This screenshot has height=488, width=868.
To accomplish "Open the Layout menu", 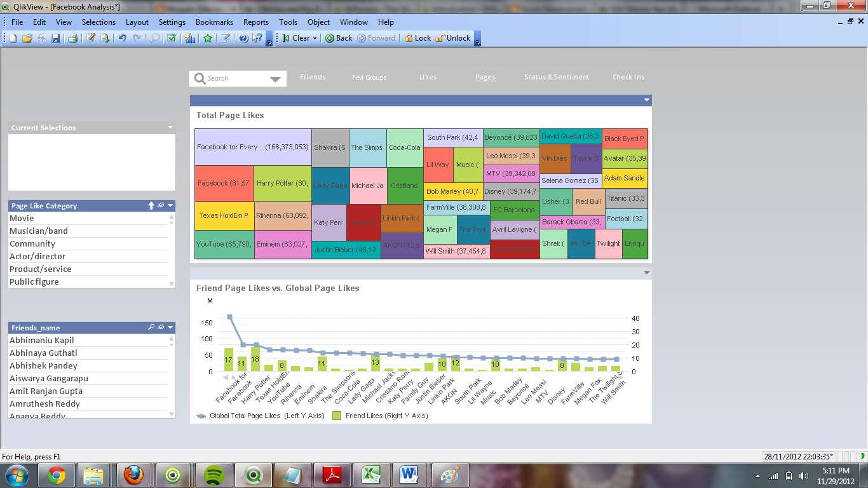I will [137, 22].
